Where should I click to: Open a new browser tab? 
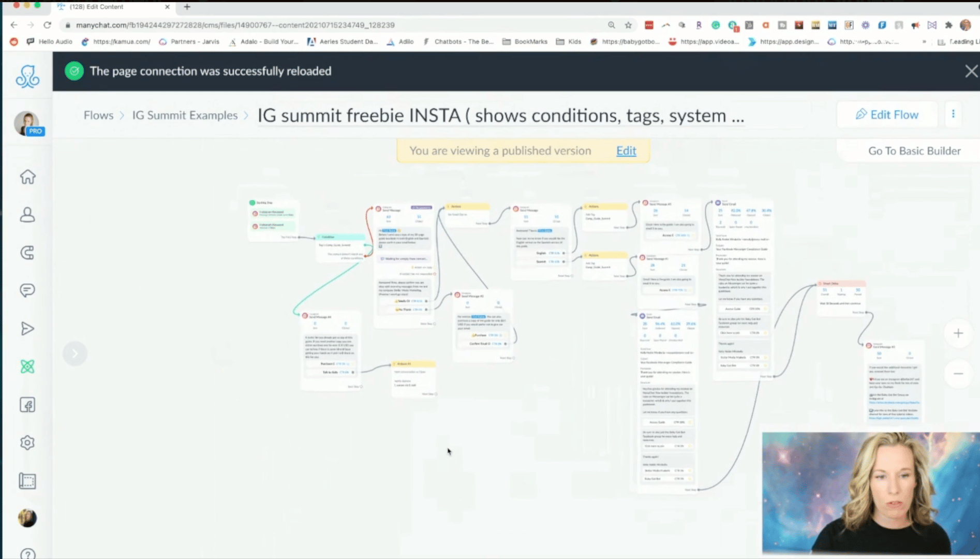[187, 7]
